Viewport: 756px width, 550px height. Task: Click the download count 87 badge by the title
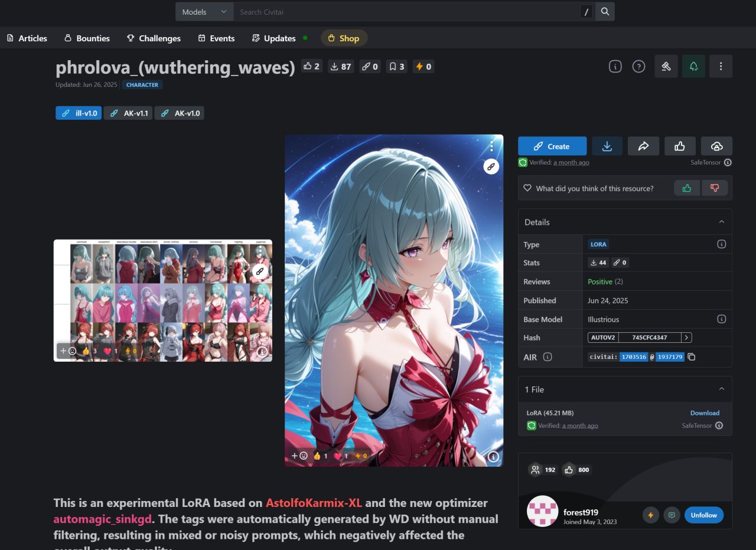(340, 66)
